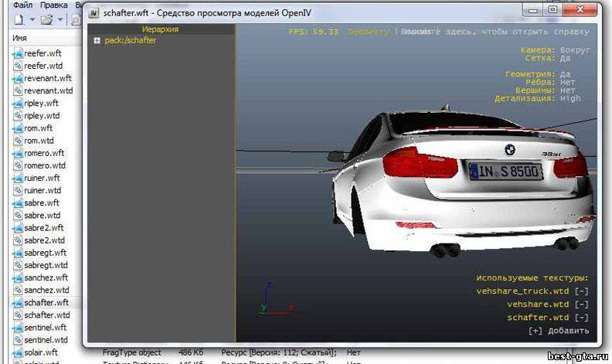Click model icon beside romero.wft
The height and width of the screenshot is (364, 612).
18,153
